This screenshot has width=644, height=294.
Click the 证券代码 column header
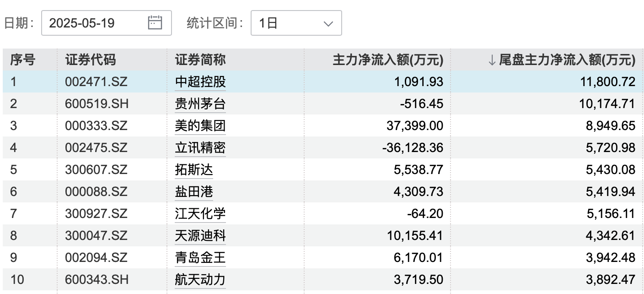(91, 60)
